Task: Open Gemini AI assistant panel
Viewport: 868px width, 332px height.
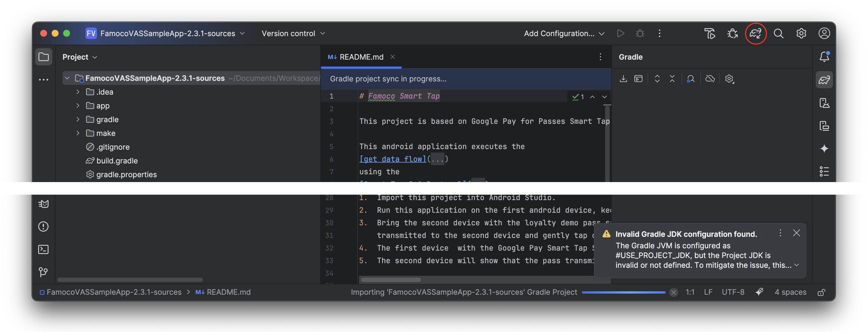Action: [x=825, y=149]
